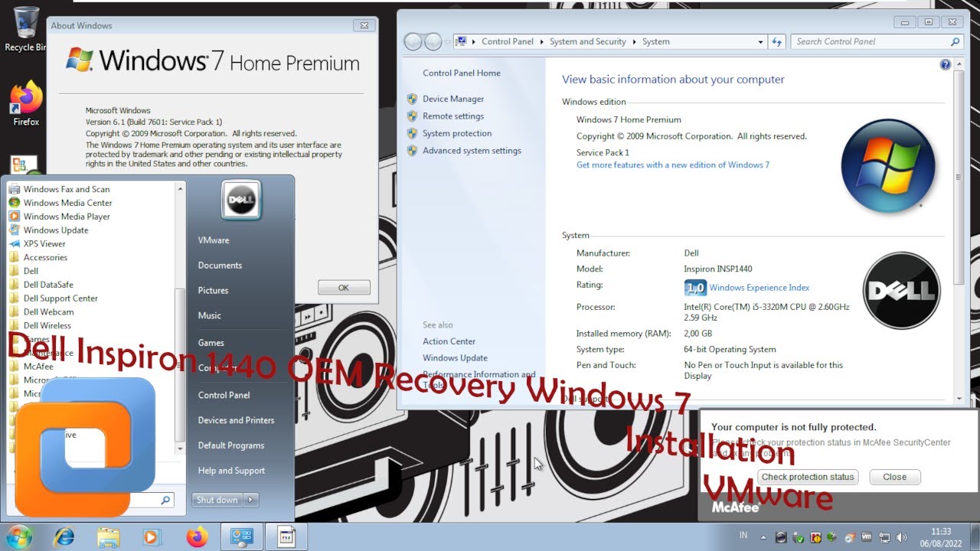Open Advanced system settings link
980x551 pixels.
point(472,151)
